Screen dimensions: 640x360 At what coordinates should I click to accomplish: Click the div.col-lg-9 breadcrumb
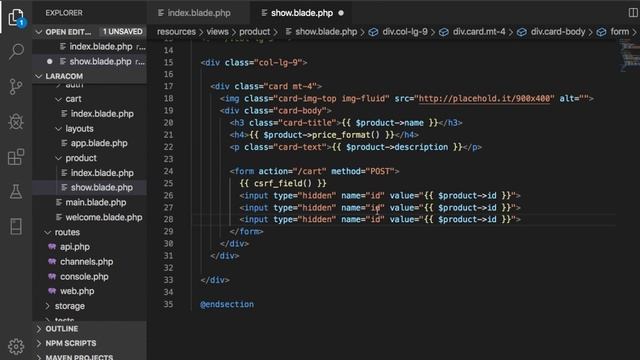[x=405, y=32]
